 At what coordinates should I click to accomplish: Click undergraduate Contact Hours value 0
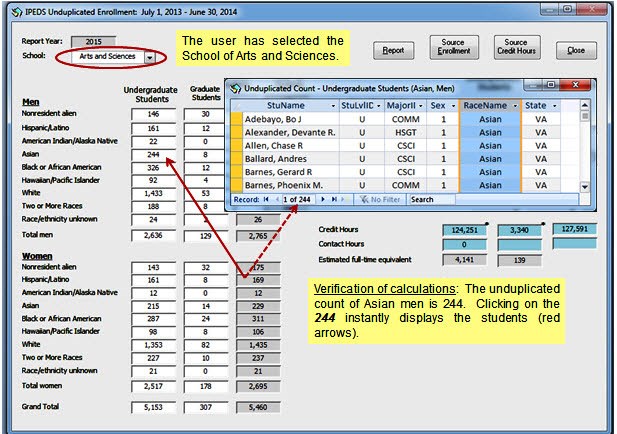point(464,245)
